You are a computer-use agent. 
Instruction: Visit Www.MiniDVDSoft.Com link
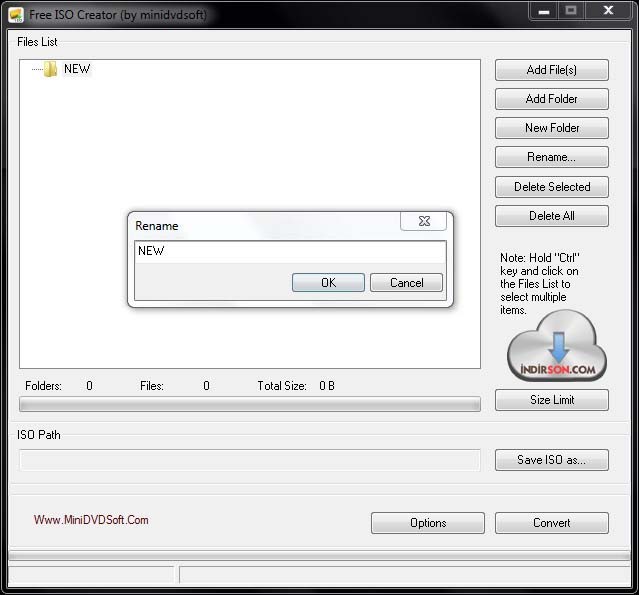coord(91,520)
